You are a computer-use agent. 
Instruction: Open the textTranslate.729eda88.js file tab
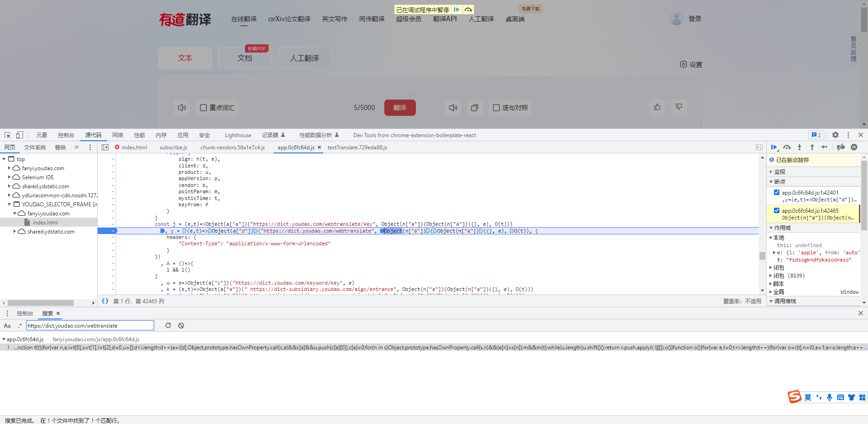coord(357,148)
